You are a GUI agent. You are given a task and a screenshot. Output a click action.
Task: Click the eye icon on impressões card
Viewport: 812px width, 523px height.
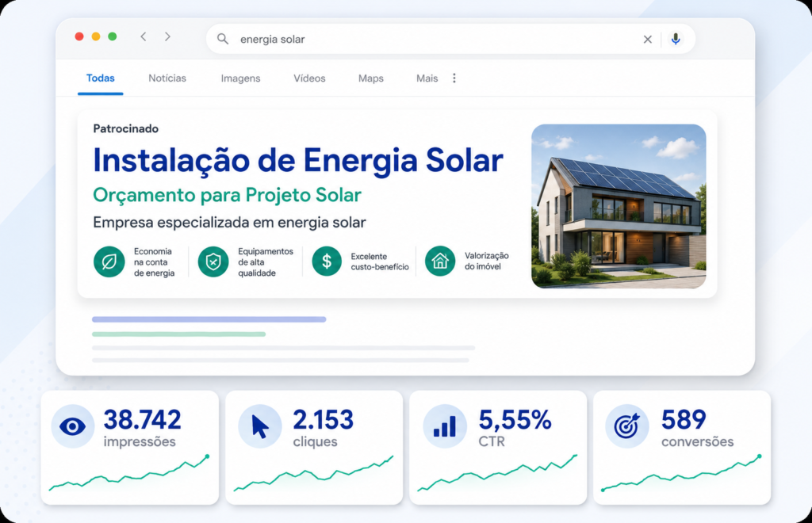[x=72, y=426]
